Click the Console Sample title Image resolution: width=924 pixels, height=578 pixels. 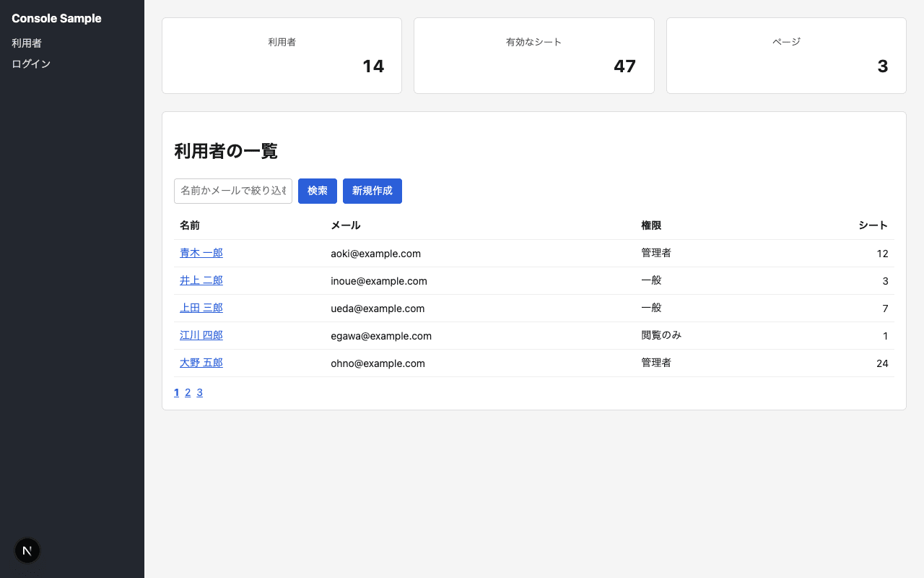tap(56, 18)
